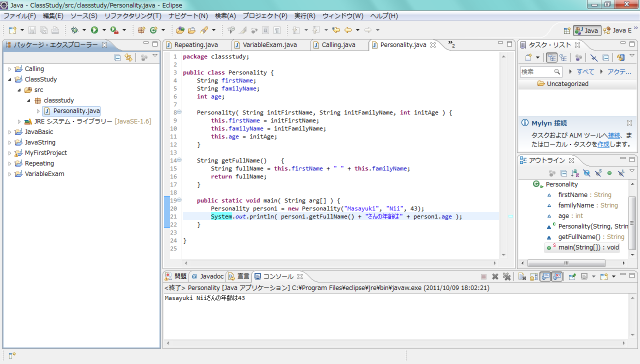640x364 pixels.
Task: Collapse the ClassStudy project tree
Action: [x=9, y=79]
